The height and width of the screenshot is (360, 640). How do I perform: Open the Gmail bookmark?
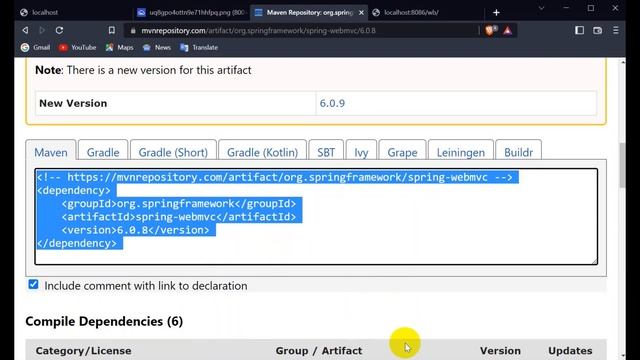tap(36, 47)
